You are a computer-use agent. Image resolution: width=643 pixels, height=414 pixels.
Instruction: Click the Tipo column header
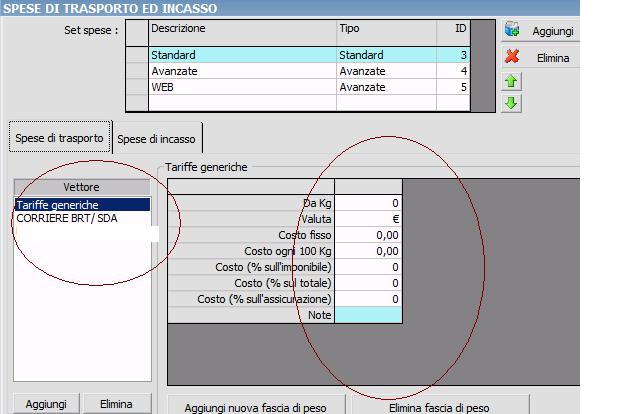coord(386,33)
